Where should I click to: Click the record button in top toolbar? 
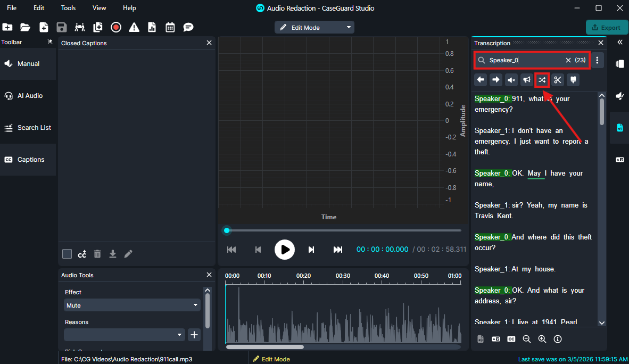point(116,27)
